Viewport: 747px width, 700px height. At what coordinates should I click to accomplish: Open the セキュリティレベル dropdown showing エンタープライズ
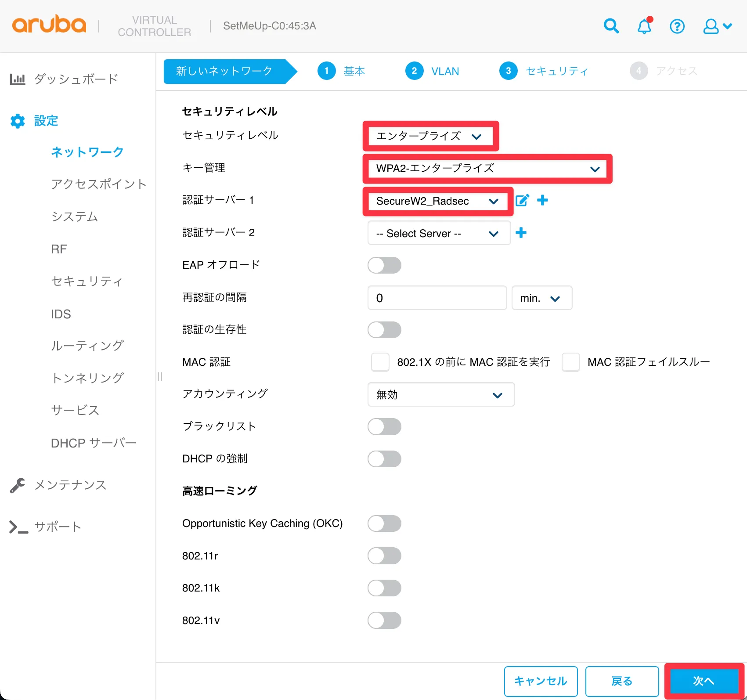429,136
